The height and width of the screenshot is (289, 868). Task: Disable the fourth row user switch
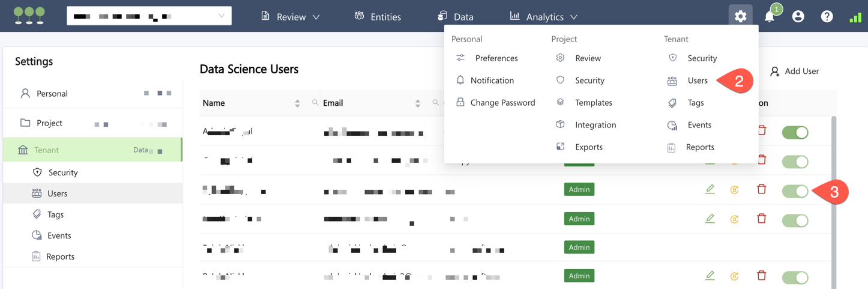(795, 221)
